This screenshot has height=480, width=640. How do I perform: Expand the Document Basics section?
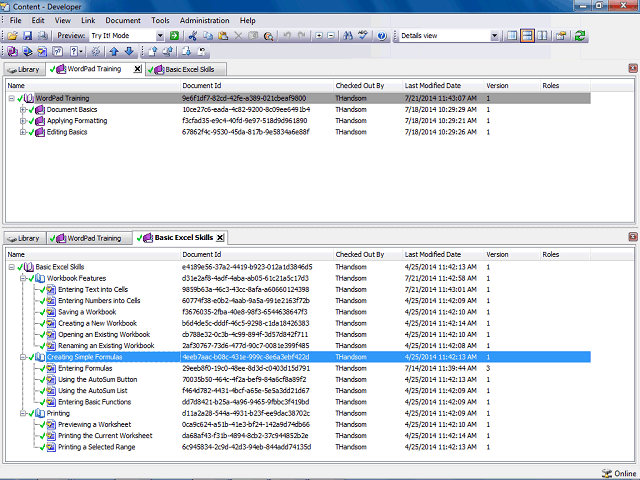[23, 110]
